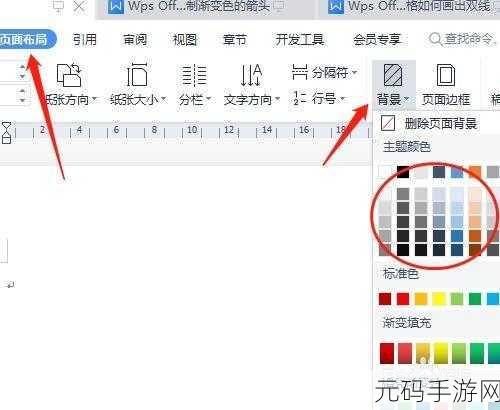Expand the 纸张方向 dropdown arrow

click(x=94, y=99)
